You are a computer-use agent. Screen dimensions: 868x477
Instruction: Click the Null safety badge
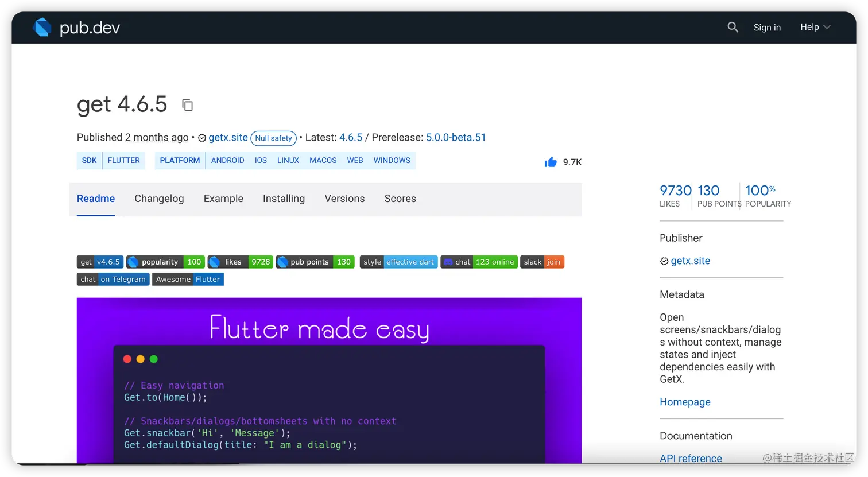click(x=273, y=138)
